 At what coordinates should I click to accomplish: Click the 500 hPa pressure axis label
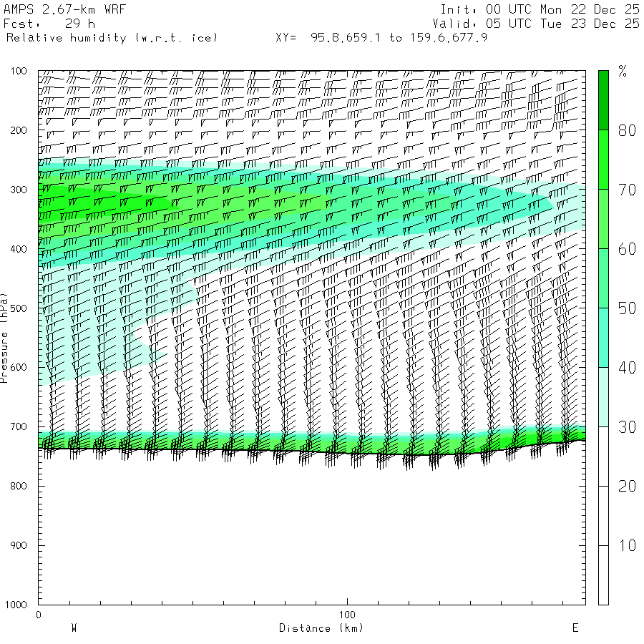click(x=19, y=308)
